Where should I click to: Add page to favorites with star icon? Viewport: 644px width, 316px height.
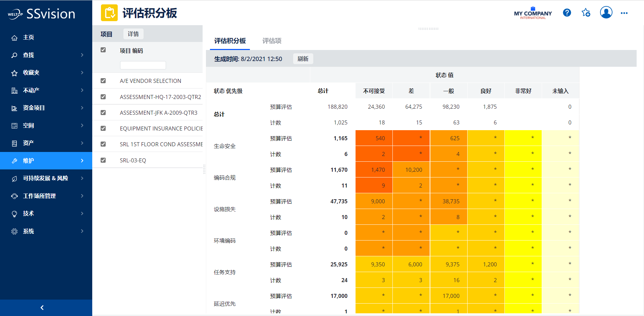pos(586,13)
